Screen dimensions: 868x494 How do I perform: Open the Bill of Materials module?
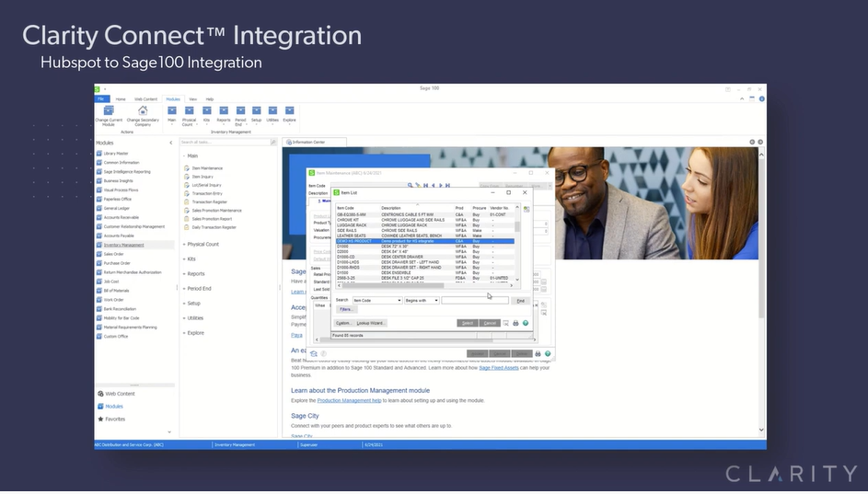coord(116,291)
